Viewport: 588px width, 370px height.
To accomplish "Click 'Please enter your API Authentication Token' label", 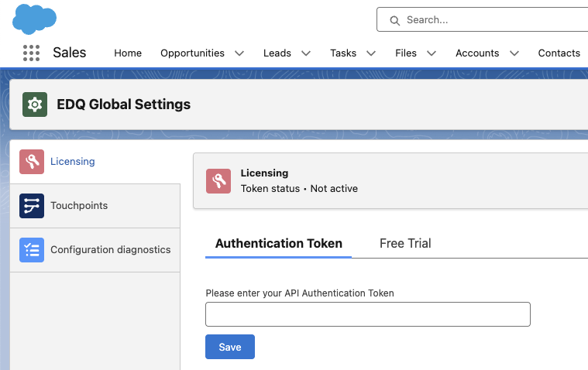I will pyautogui.click(x=300, y=293).
